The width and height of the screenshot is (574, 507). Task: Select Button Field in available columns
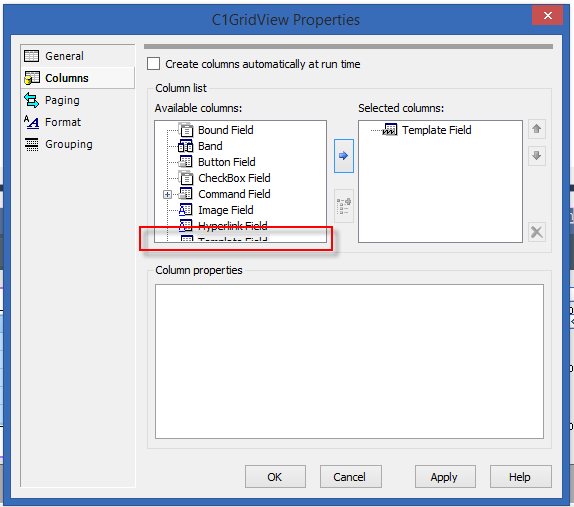click(x=227, y=162)
